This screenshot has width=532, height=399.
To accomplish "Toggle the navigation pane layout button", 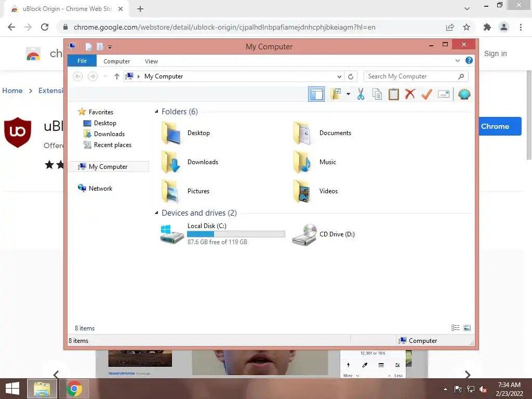I will [316, 94].
